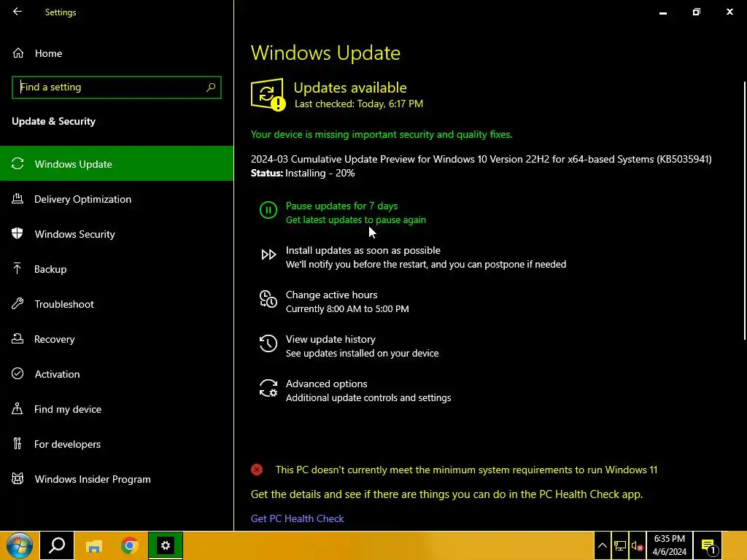Open the clock showing 6:35 PM
Image resolution: width=747 pixels, height=560 pixels.
pyautogui.click(x=670, y=545)
